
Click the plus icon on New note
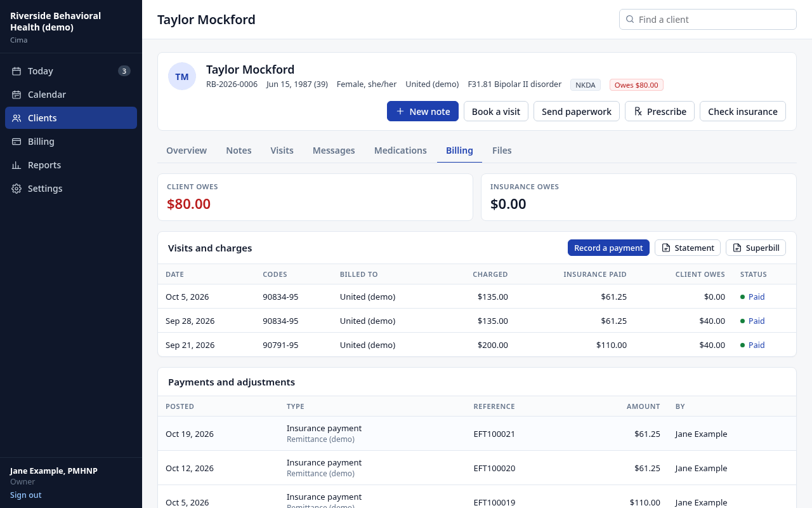pyautogui.click(x=400, y=111)
